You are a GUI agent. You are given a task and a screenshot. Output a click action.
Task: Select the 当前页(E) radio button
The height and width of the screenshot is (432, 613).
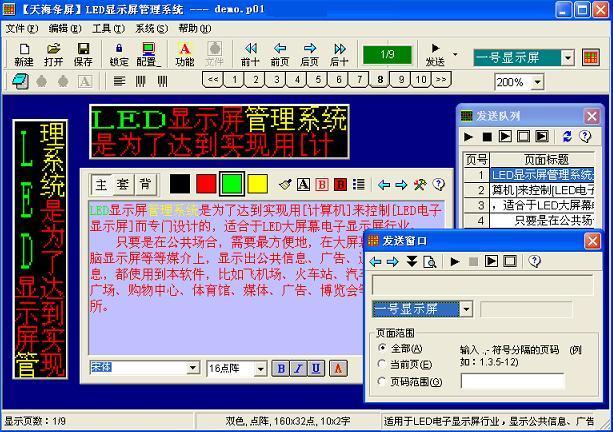pos(382,365)
